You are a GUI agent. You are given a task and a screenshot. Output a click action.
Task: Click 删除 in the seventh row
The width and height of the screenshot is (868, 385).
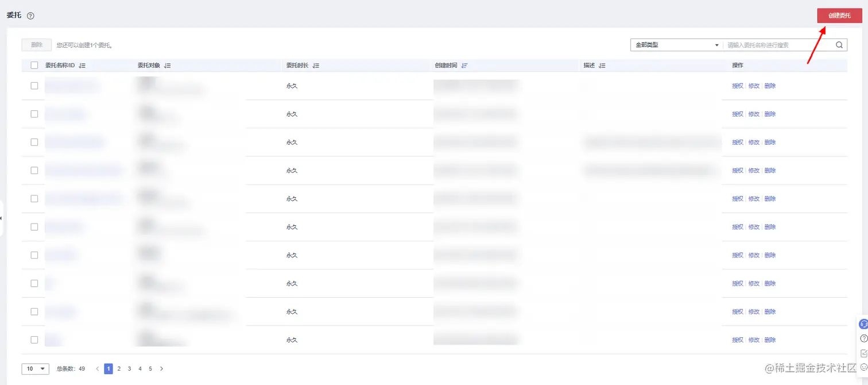coord(770,255)
